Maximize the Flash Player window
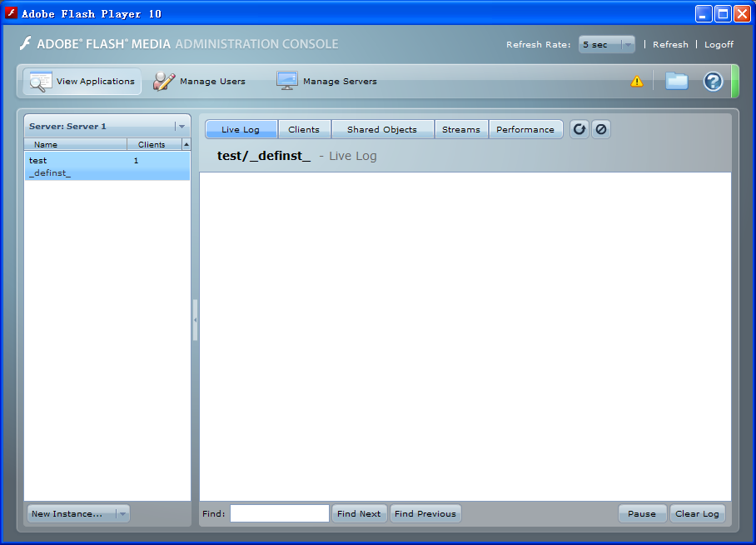Viewport: 756px width, 545px height. pyautogui.click(x=723, y=13)
